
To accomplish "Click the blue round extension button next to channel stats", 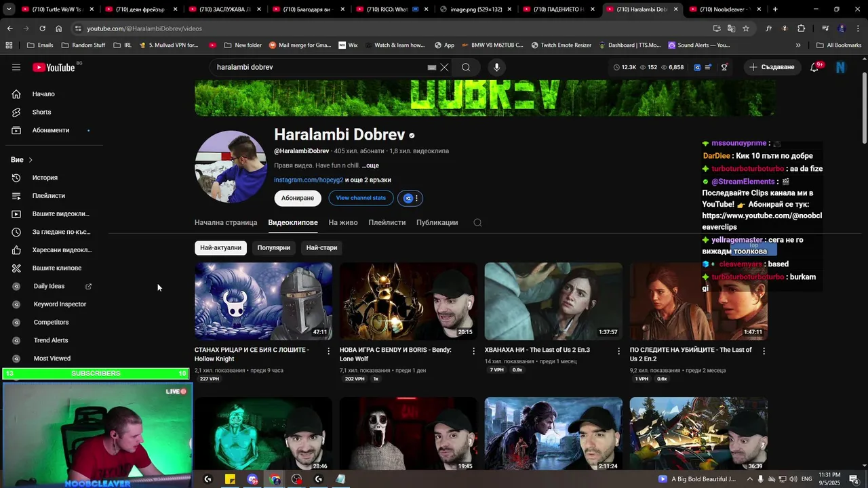I will click(408, 198).
